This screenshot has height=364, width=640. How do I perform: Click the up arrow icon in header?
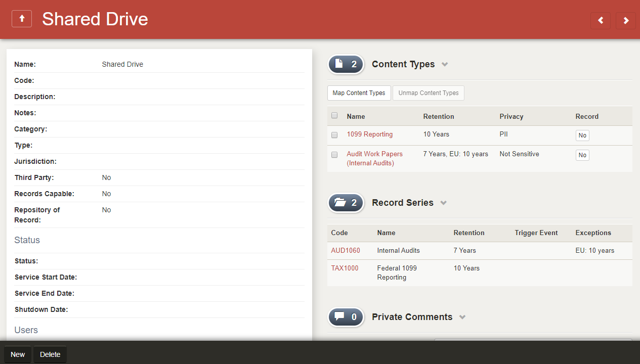point(22,19)
